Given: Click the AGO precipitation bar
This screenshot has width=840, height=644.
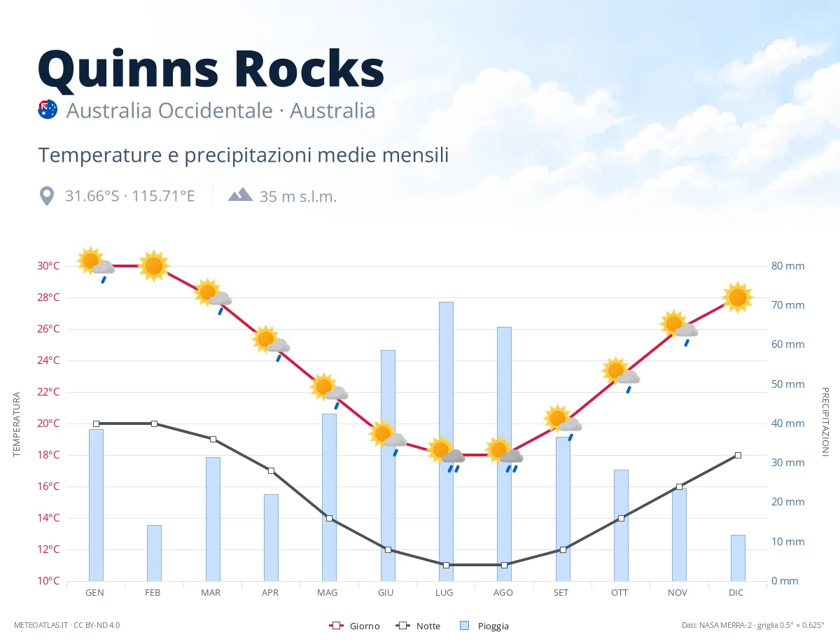Looking at the screenshot, I should (504, 454).
